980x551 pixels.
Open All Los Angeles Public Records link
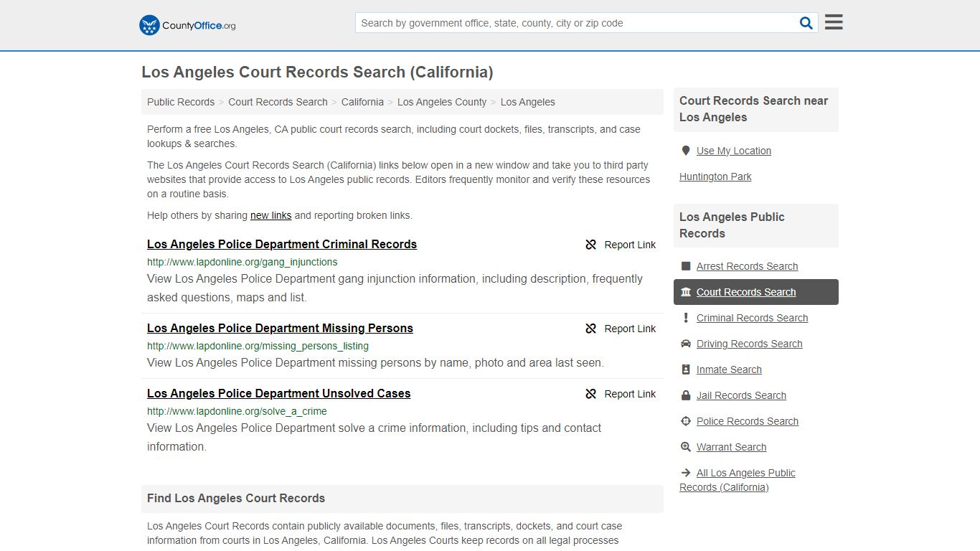pos(738,480)
